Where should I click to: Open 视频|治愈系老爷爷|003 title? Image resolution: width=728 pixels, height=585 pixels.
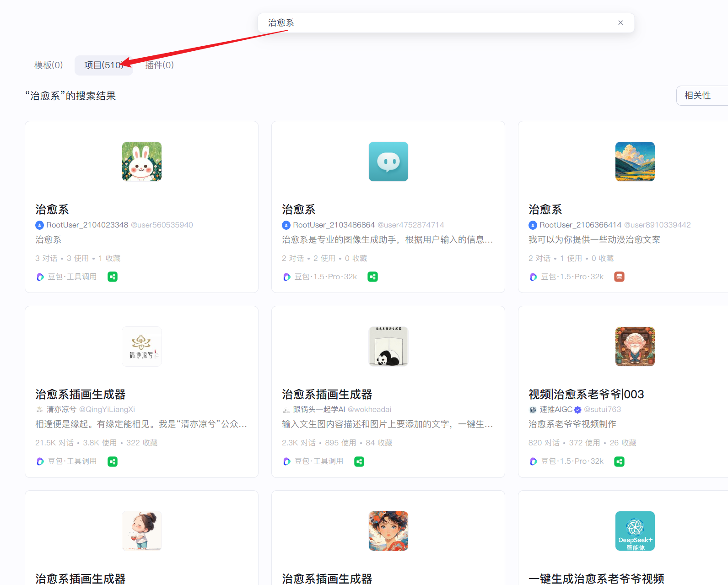(586, 394)
